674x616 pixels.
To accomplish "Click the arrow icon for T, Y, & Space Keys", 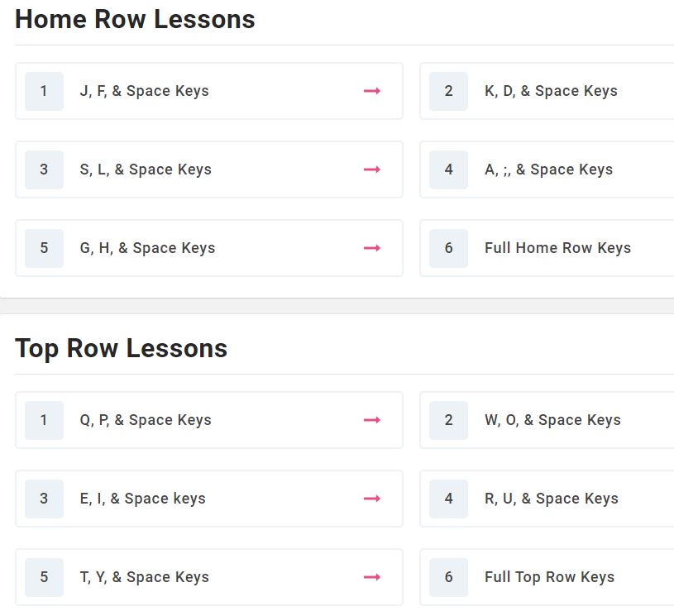I will coord(372,577).
